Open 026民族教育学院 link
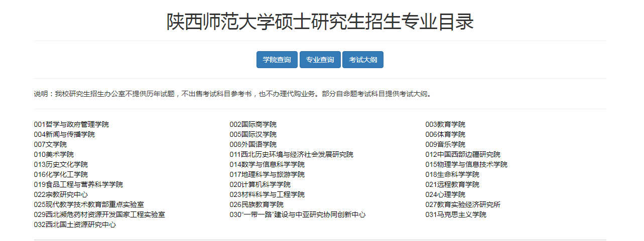This screenshot has width=644, height=241. pos(256,204)
